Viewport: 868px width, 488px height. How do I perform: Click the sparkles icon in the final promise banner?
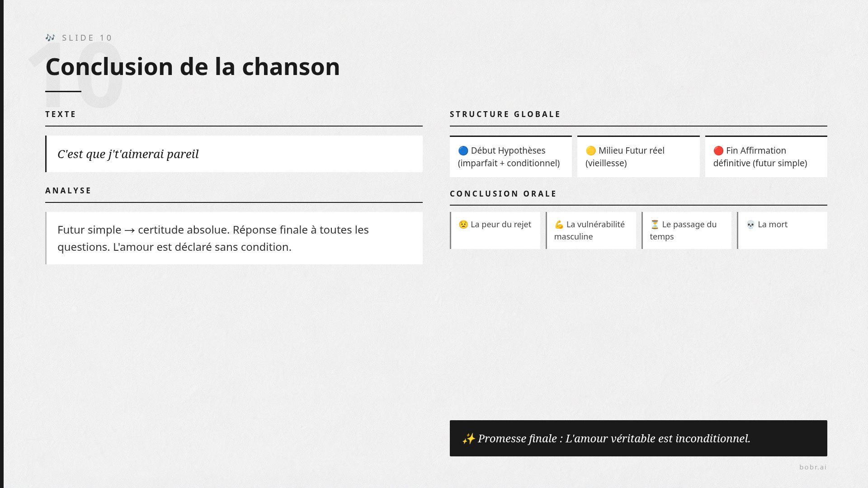[468, 439]
